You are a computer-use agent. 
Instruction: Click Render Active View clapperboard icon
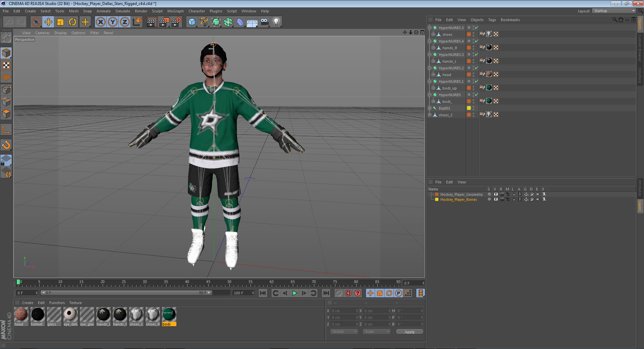pyautogui.click(x=152, y=22)
